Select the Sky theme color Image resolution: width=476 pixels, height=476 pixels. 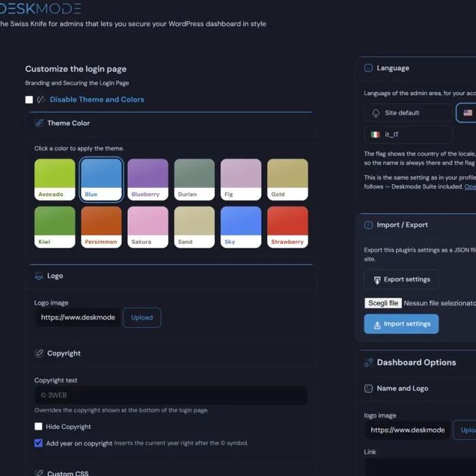click(241, 227)
